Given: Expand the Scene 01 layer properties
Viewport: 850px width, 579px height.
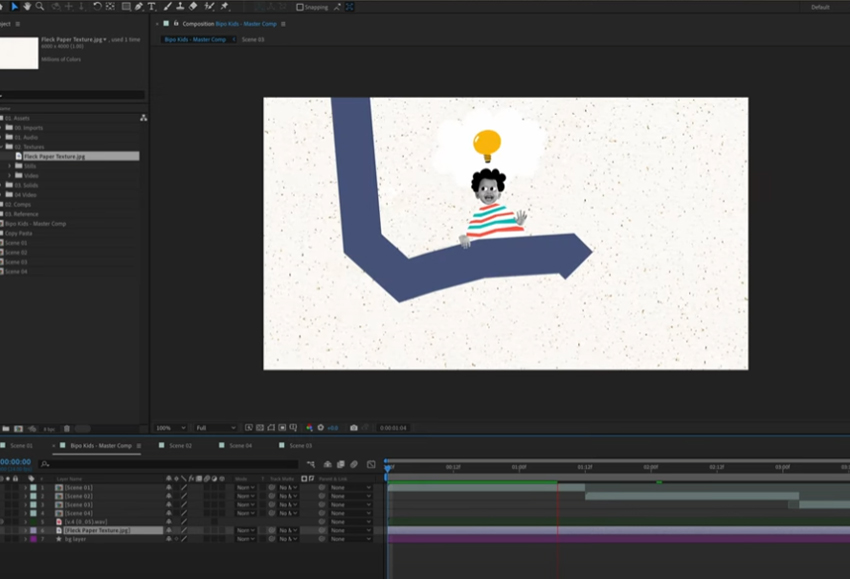Looking at the screenshot, I should [25, 488].
